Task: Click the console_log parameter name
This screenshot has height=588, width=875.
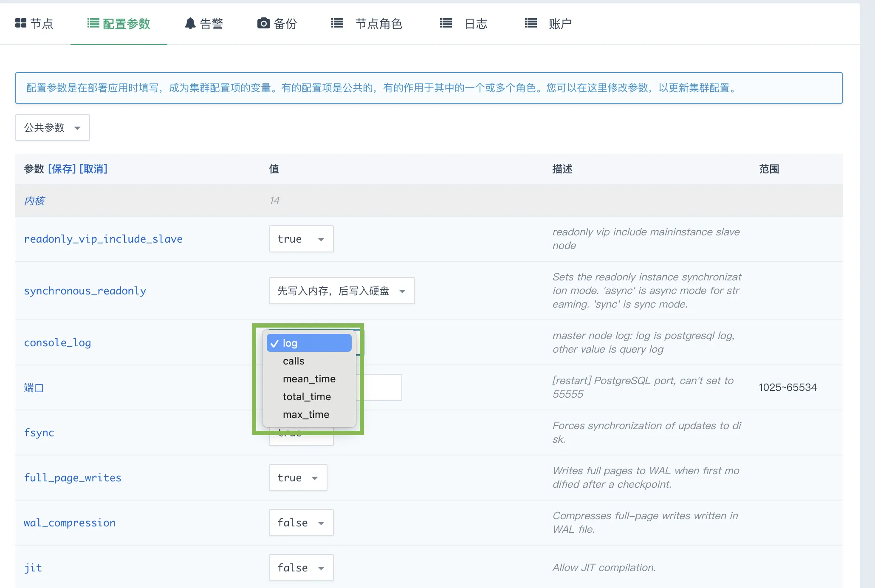Action: pos(57,343)
